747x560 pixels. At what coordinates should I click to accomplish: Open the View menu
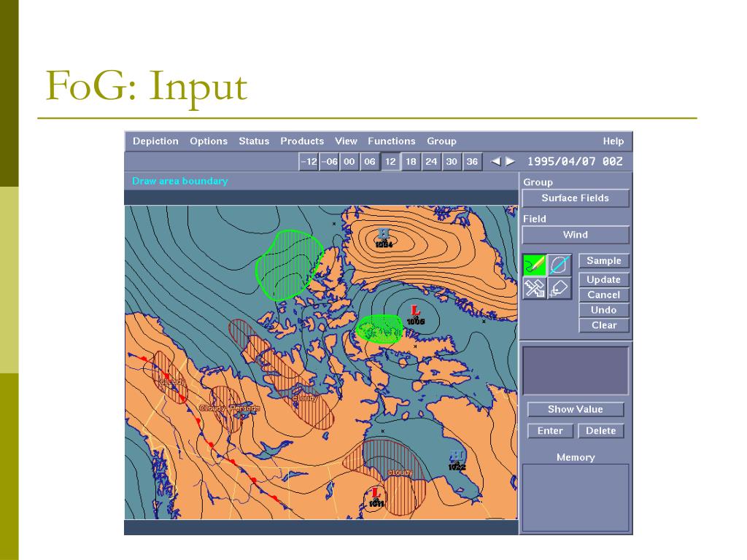346,141
